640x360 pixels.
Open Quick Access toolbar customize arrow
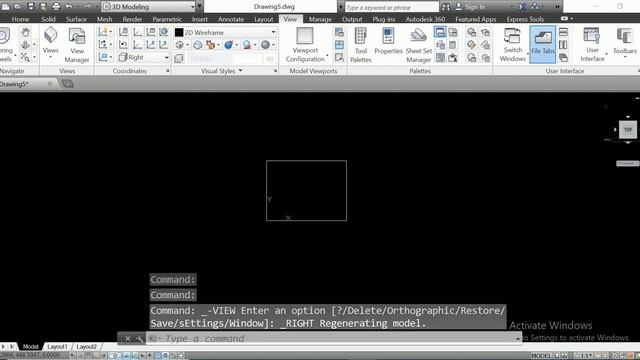(200, 7)
